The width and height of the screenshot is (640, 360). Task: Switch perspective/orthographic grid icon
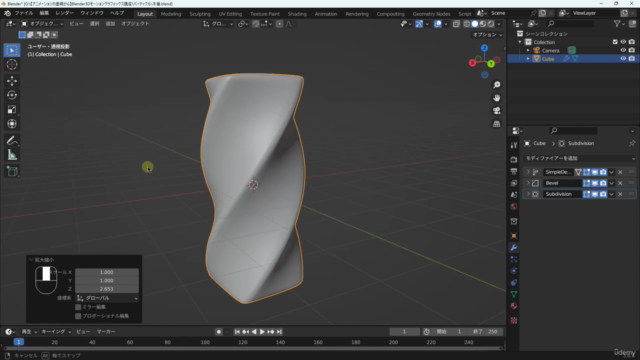pos(496,124)
